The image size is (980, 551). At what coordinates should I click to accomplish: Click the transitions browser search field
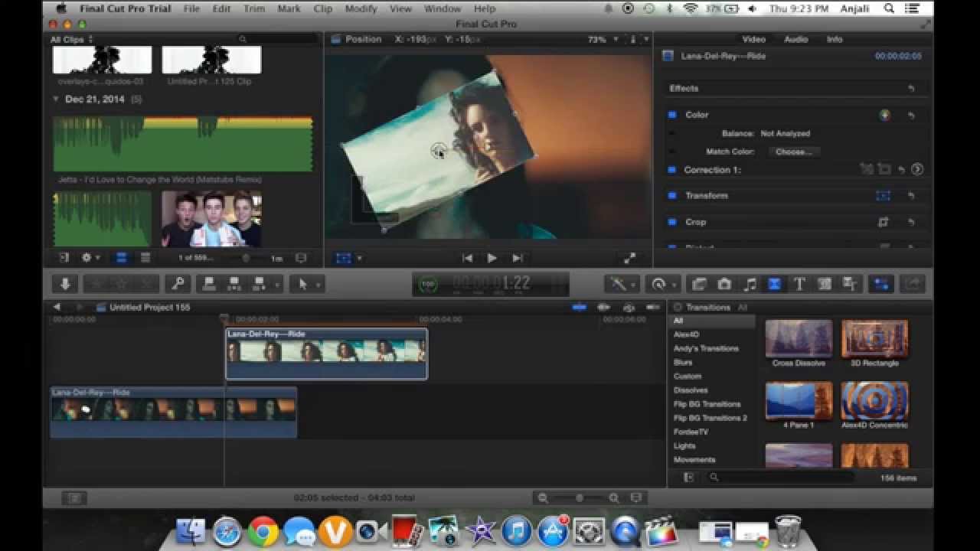coord(781,478)
